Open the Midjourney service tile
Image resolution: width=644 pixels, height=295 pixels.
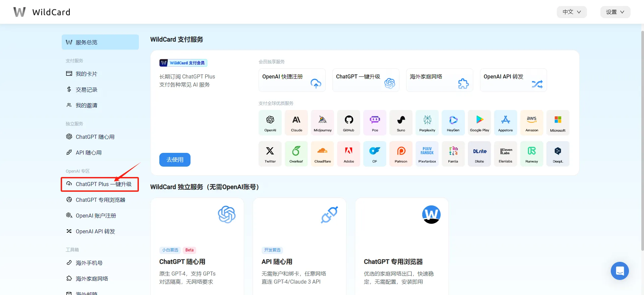pos(322,123)
